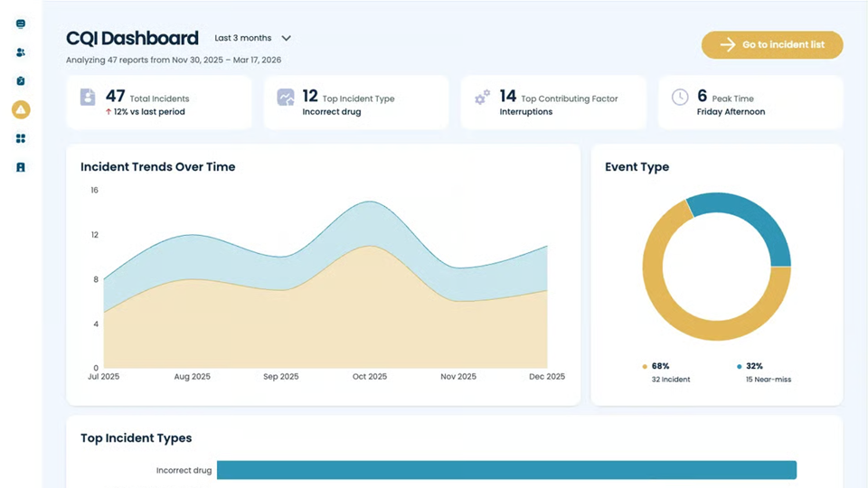
Task: Click the chevron next to Last 3 months
Action: tap(287, 39)
